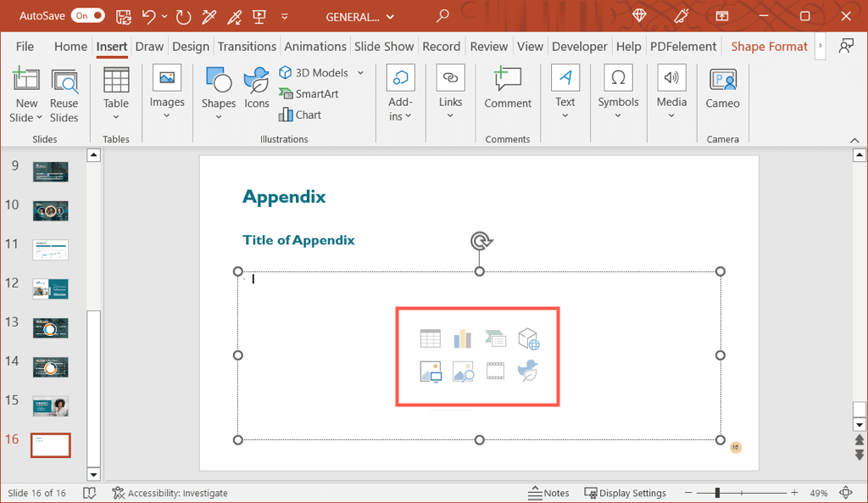
Task: Toggle AutoSave off
Action: [x=87, y=16]
